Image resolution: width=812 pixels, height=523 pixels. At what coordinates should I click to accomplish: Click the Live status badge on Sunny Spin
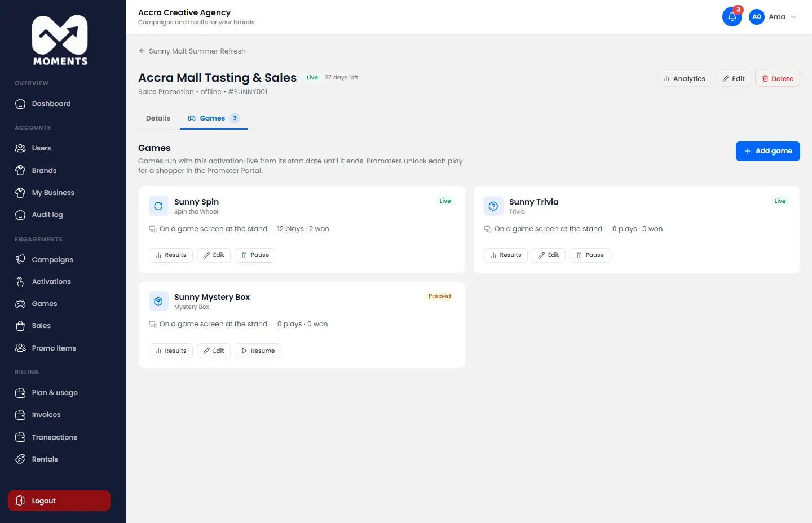pos(445,201)
